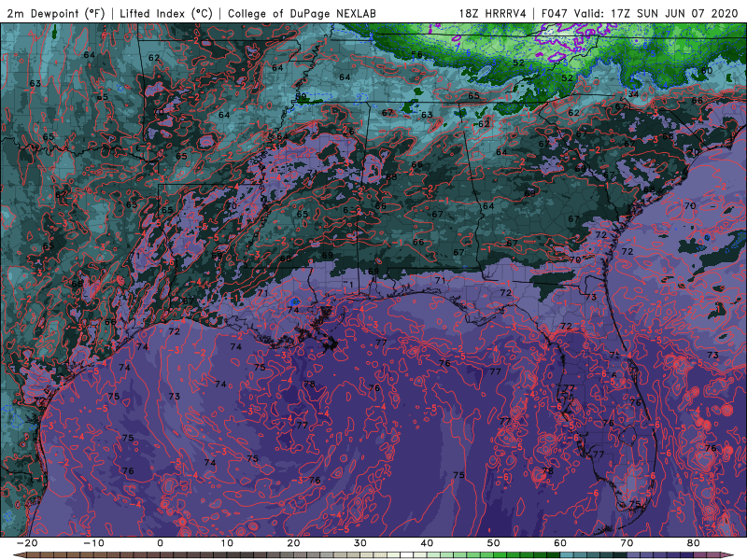Click the '30' color scale label
Screen dimensions: 747x560
pos(360,543)
